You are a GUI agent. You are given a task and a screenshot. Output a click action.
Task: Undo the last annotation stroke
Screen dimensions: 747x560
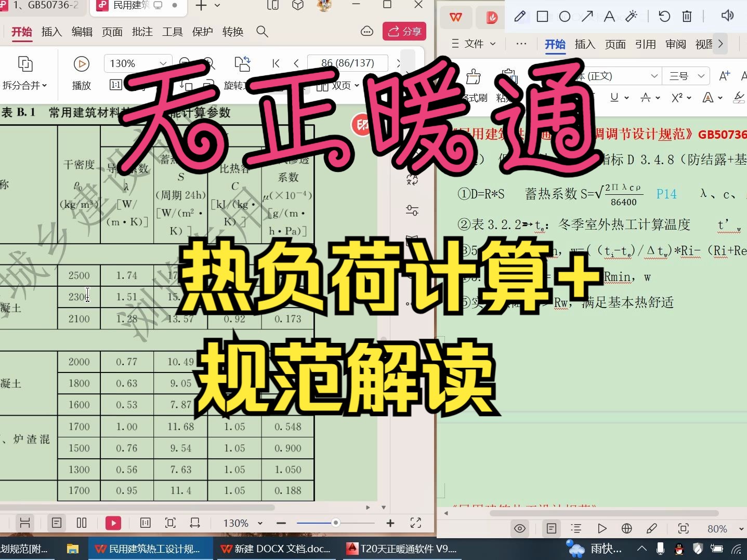click(664, 17)
